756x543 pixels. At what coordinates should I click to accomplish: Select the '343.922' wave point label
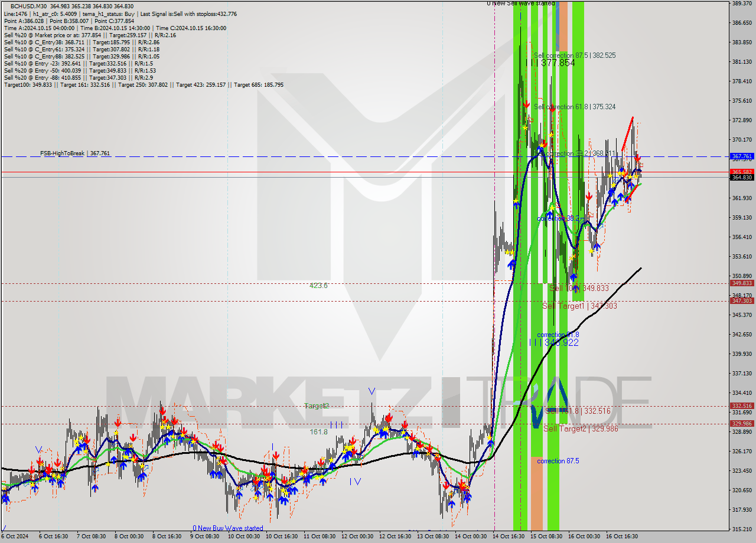[x=561, y=342]
